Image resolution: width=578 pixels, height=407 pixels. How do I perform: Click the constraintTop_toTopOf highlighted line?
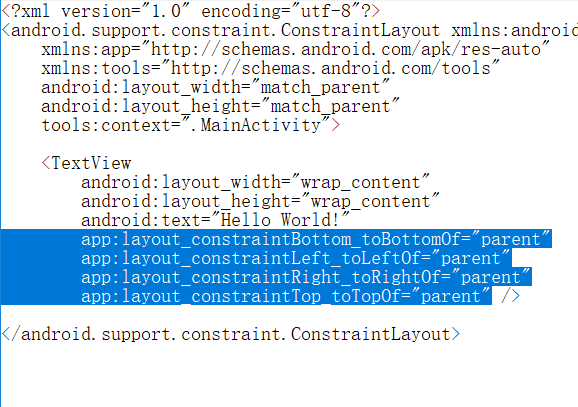286,296
